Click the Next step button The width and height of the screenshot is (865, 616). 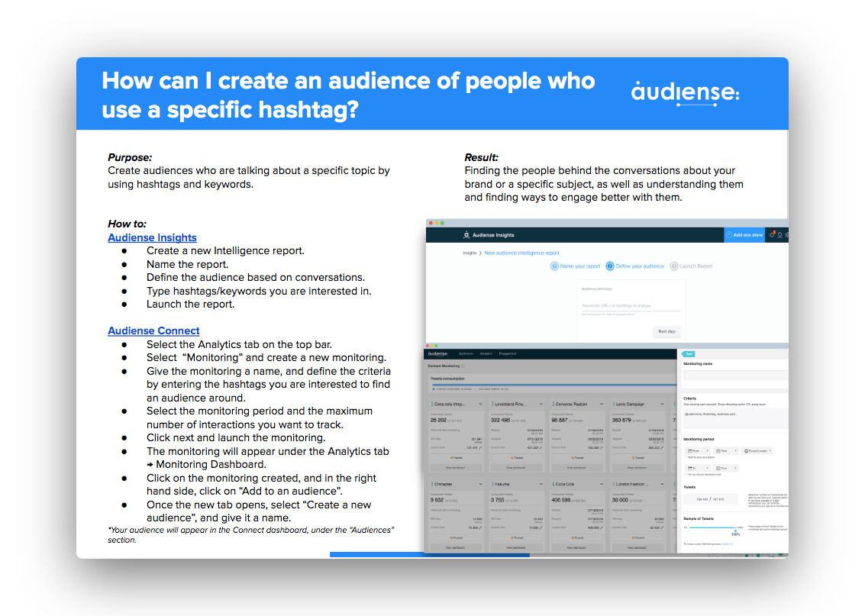pos(667,331)
